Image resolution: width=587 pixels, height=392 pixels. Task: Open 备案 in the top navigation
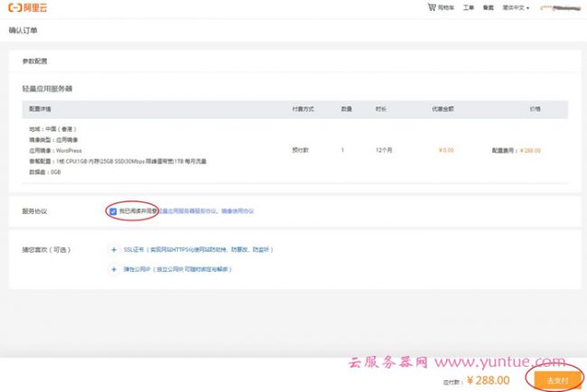tap(489, 7)
